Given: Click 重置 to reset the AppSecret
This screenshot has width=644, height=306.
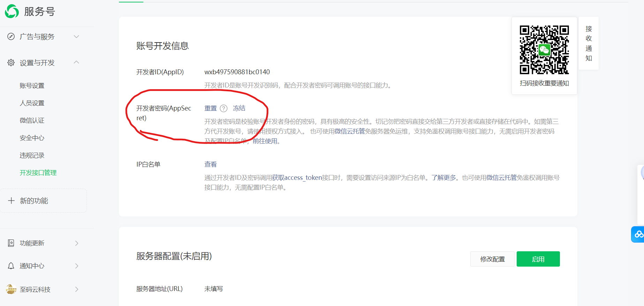Looking at the screenshot, I should click(x=211, y=108).
